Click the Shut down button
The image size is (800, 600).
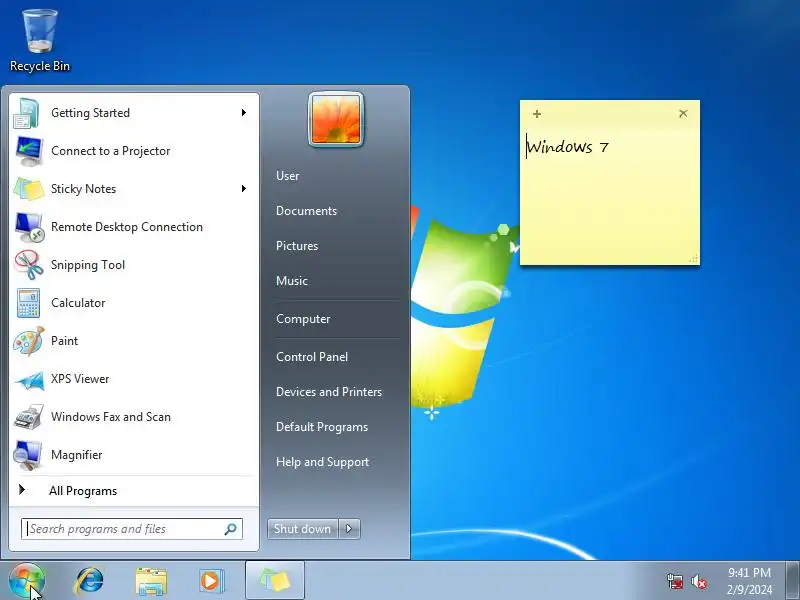[x=303, y=529]
